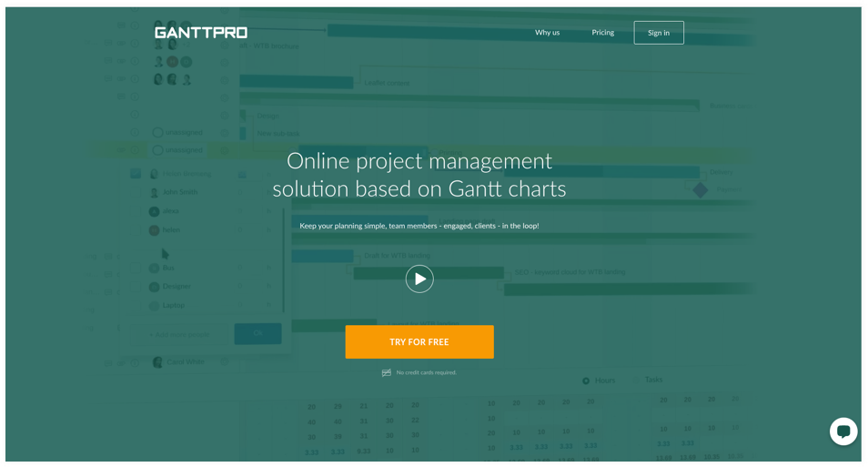The image size is (868, 467).
Task: Click the TRY FOR FREE button
Action: (x=419, y=341)
